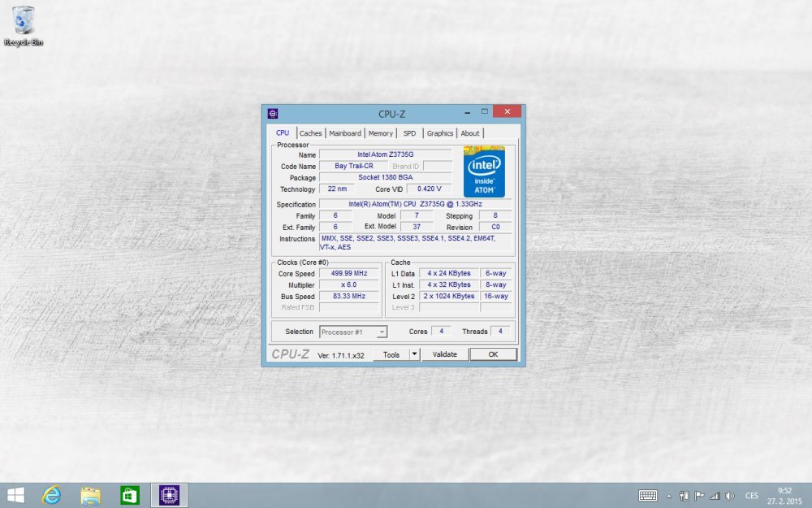Expand the Tools dropdown arrow
The image size is (812, 508).
[x=413, y=354]
